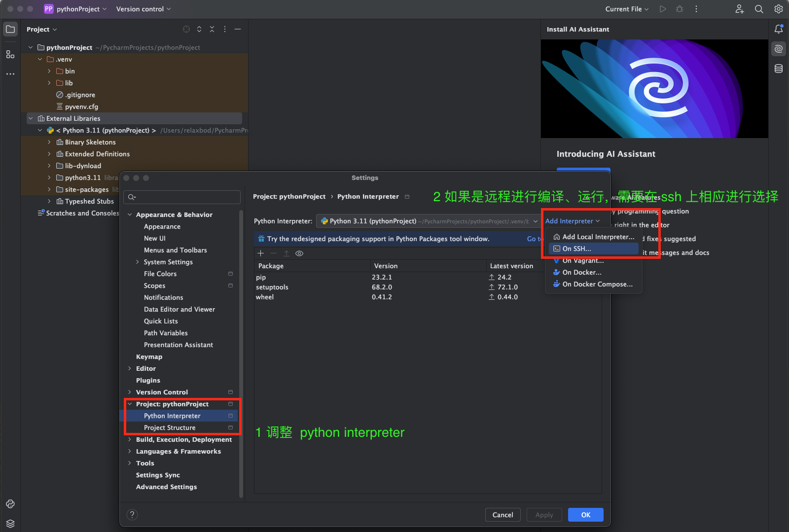Open IDE settings gear icon at top right
Image resolution: width=789 pixels, height=532 pixels.
(x=779, y=9)
